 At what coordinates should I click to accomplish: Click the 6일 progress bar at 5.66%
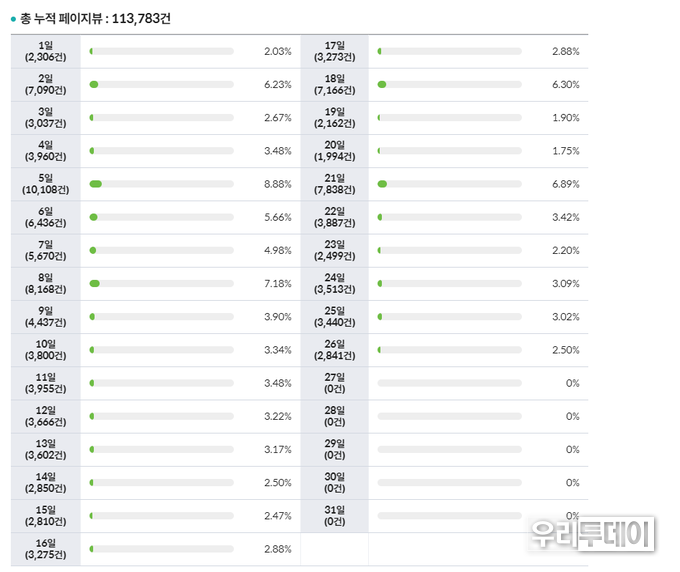pos(161,217)
